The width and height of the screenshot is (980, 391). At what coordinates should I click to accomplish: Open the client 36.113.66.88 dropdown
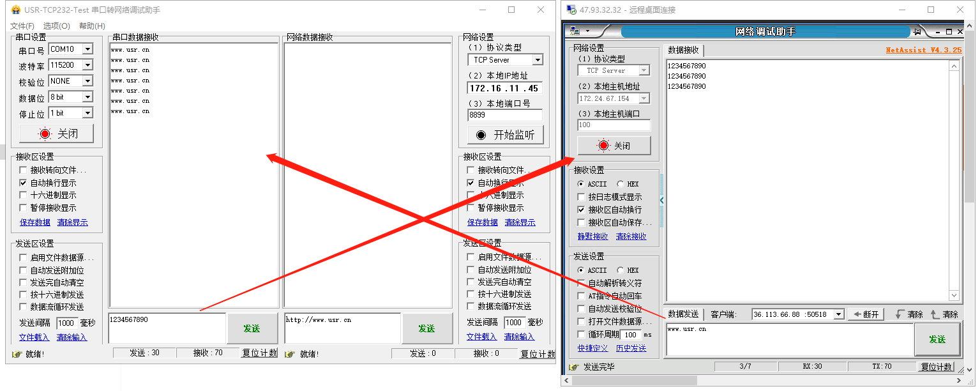(839, 314)
